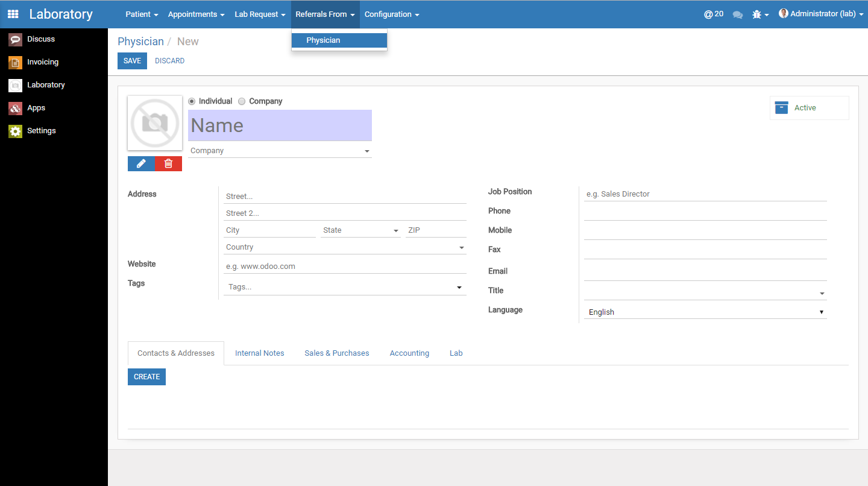The height and width of the screenshot is (486, 868).
Task: Click the SAVE button
Action: [x=132, y=61]
